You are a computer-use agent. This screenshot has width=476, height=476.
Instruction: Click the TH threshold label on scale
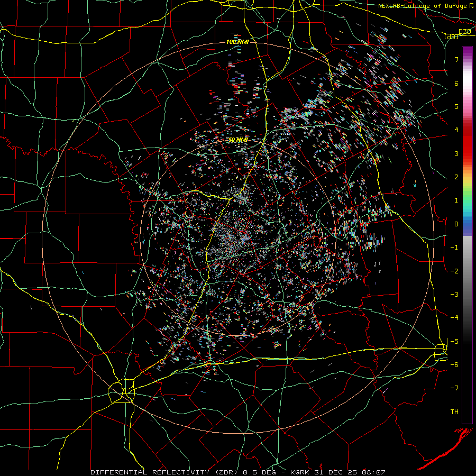pos(454,412)
